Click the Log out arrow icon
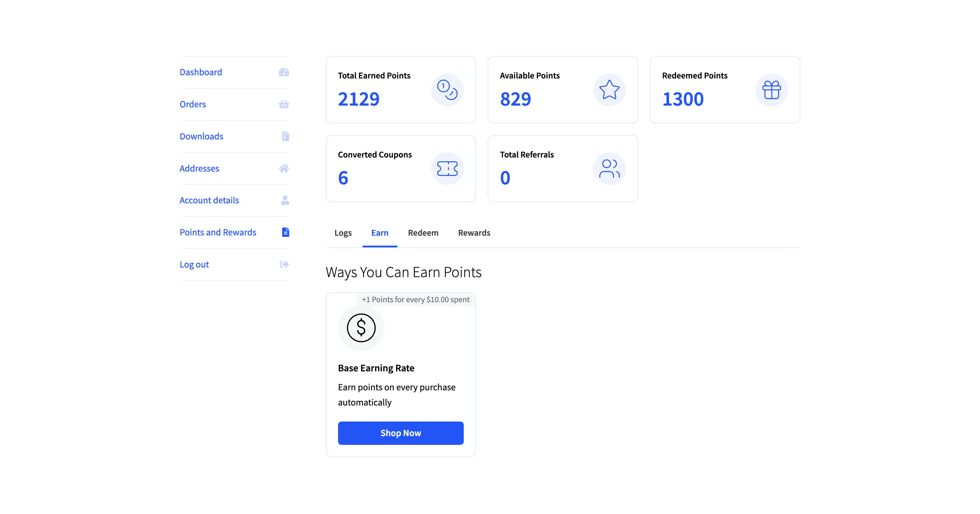The width and height of the screenshot is (980, 514). pos(284,264)
